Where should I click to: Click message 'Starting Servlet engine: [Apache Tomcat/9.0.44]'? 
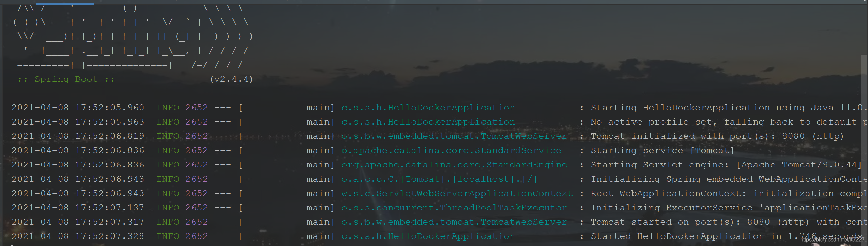coord(726,165)
